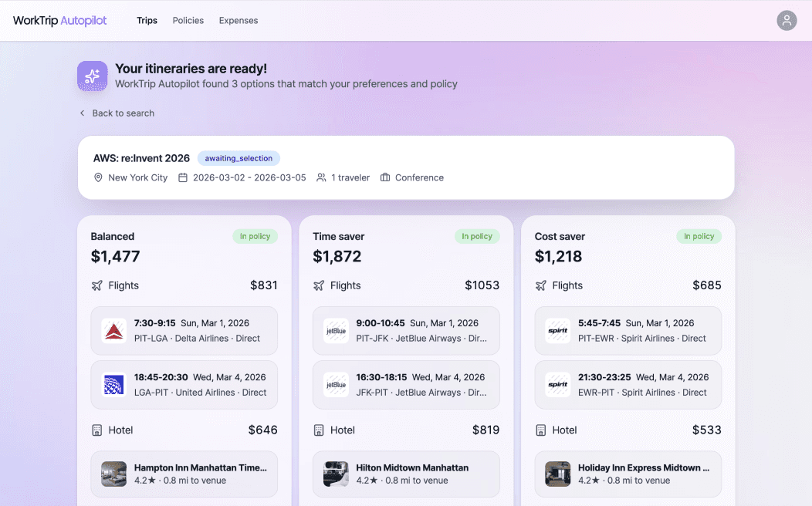
Task: Click the Your itineraries are ready heading
Action: [x=191, y=69]
